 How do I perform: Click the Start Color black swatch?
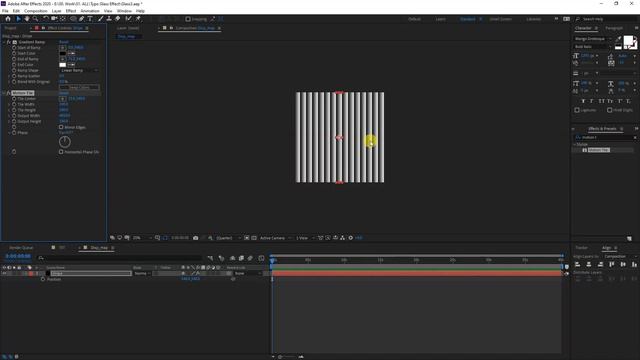pos(62,53)
